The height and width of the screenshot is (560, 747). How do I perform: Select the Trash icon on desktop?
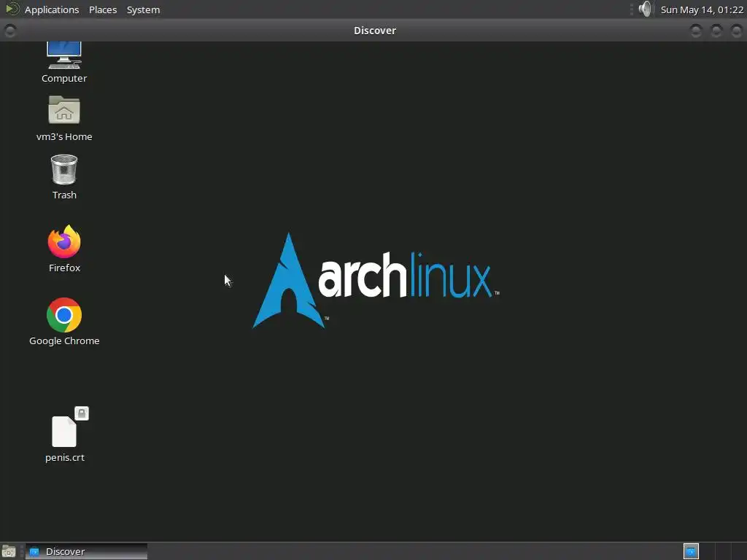coord(64,169)
